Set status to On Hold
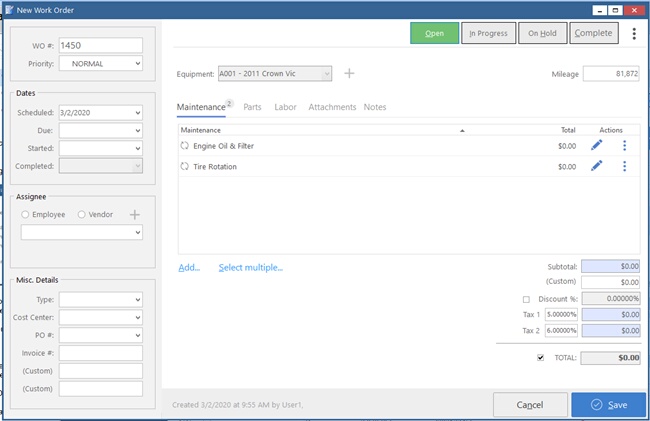Viewport: 650px width, 421px height. click(542, 33)
